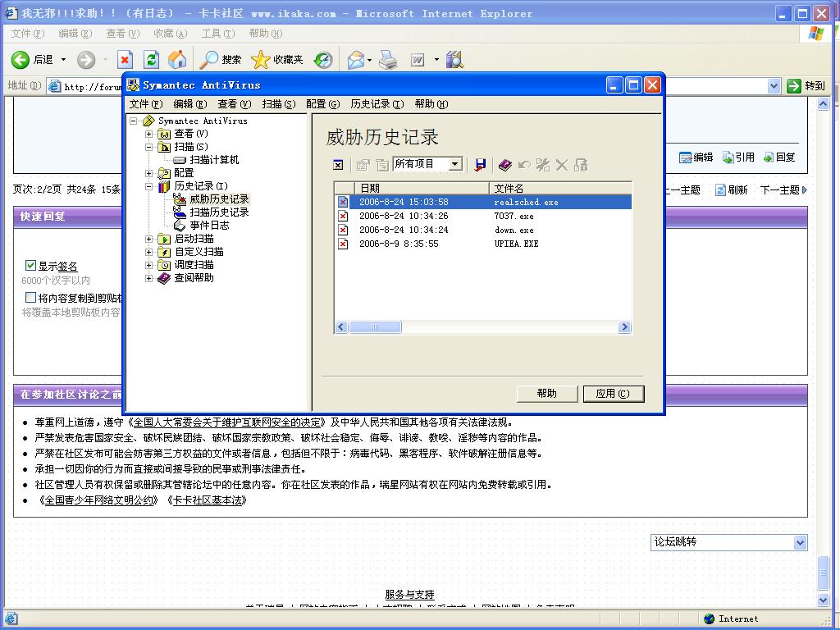Viewport: 840px width, 630px height.
Task: Expand the 启动扫描 tree node
Action: click(149, 239)
